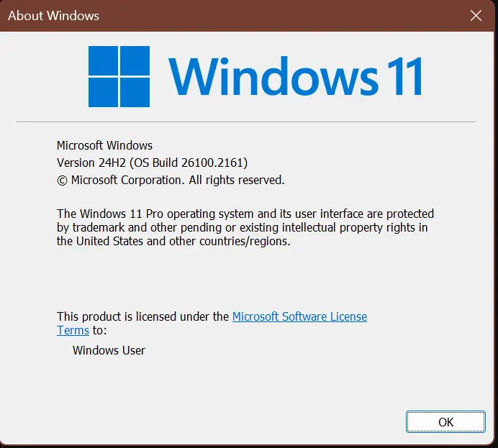Viewport: 498px width, 448px height.
Task: Click the OK button
Action: 445,421
